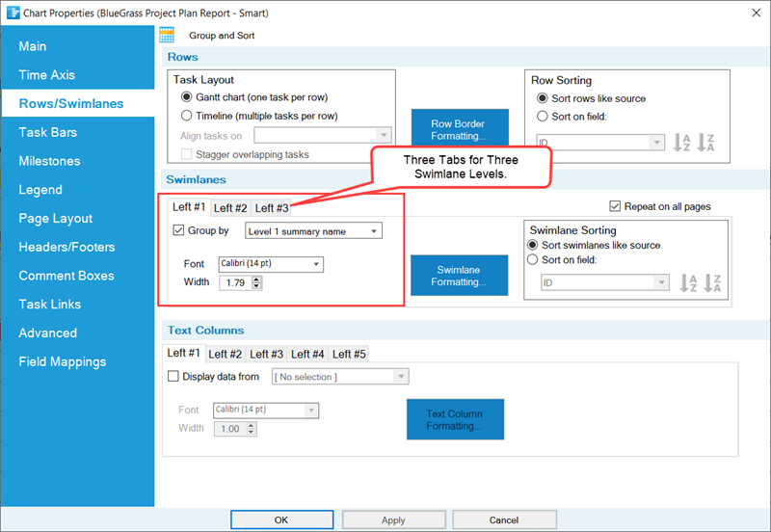771x532 pixels.
Task: Open the Task Links section
Action: [x=50, y=305]
